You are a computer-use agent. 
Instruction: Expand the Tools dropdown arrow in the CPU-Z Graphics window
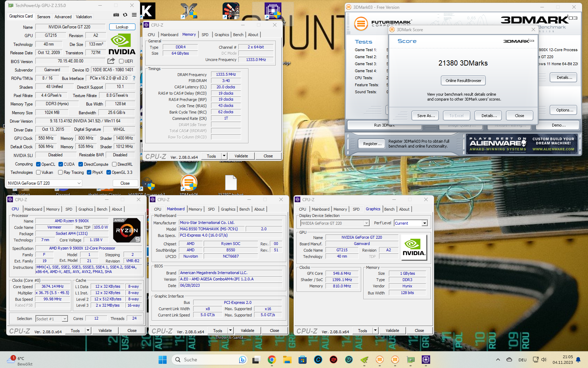375,330
